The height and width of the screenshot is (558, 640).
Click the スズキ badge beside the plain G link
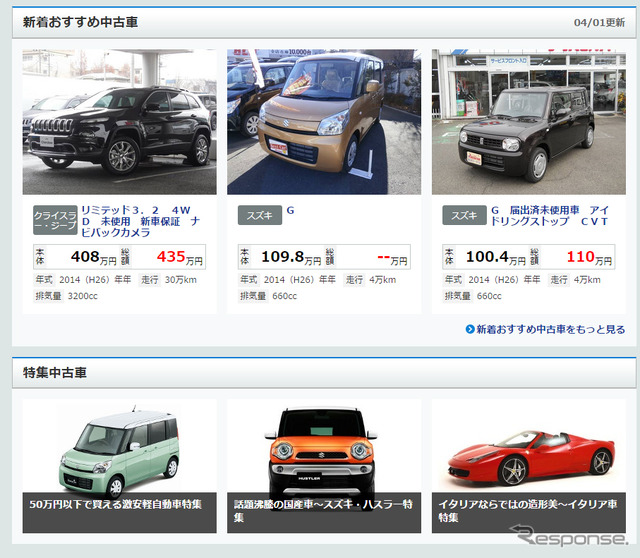coord(260,215)
